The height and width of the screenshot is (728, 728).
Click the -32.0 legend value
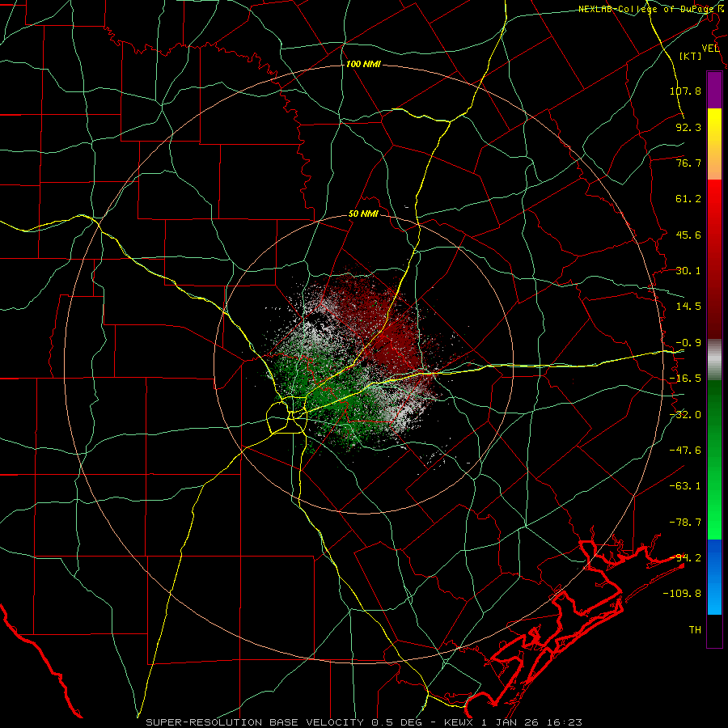coord(685,415)
